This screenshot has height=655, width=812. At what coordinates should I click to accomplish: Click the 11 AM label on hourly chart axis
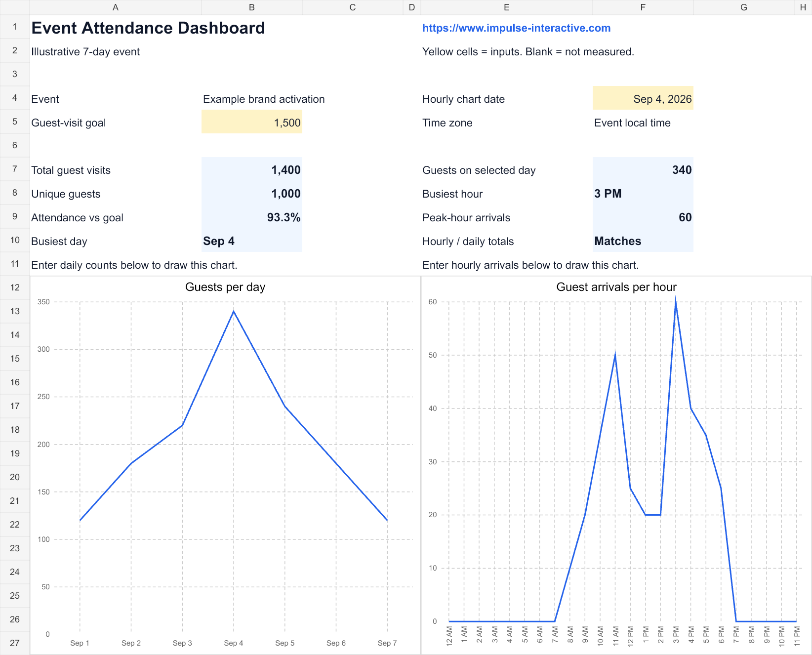coord(615,636)
